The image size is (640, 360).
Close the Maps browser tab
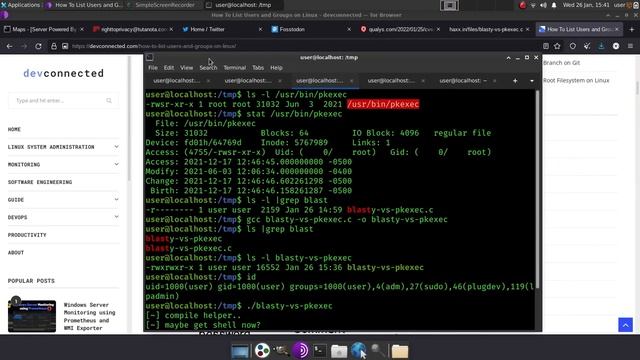(x=82, y=29)
